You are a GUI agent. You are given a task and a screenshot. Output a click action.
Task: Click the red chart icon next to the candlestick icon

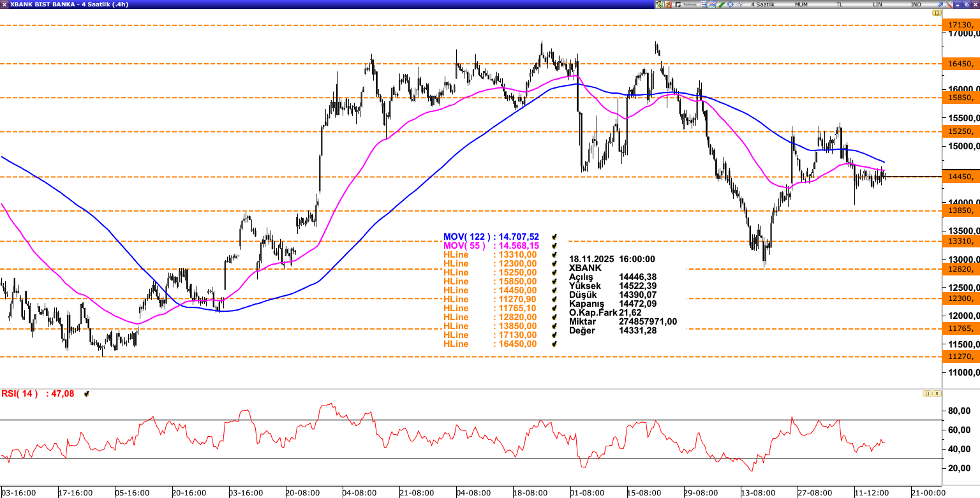coord(667,4)
